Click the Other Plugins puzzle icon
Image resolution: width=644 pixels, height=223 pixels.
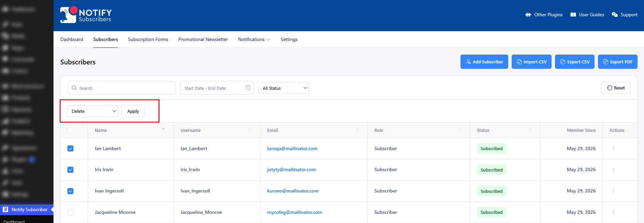pyautogui.click(x=528, y=15)
